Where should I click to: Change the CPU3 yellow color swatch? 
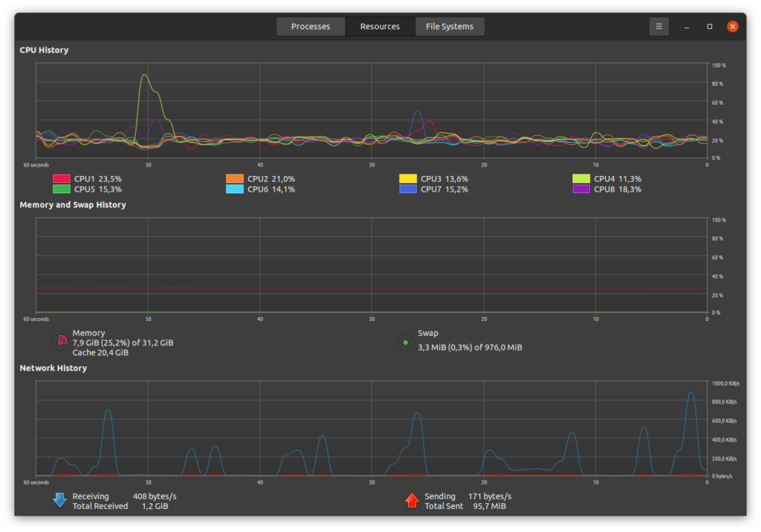point(408,178)
